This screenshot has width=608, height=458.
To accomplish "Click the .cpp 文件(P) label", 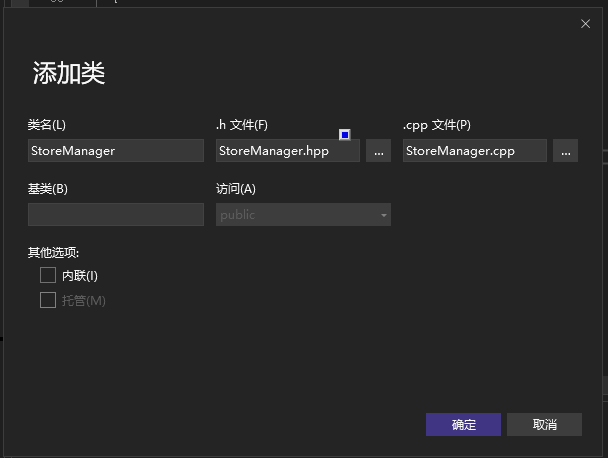I will (436, 125).
